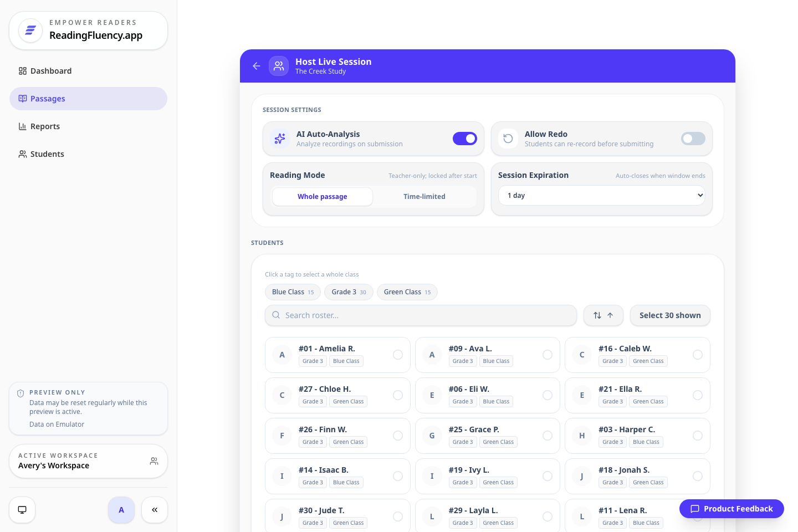Select Whole passage reading mode

tap(323, 197)
